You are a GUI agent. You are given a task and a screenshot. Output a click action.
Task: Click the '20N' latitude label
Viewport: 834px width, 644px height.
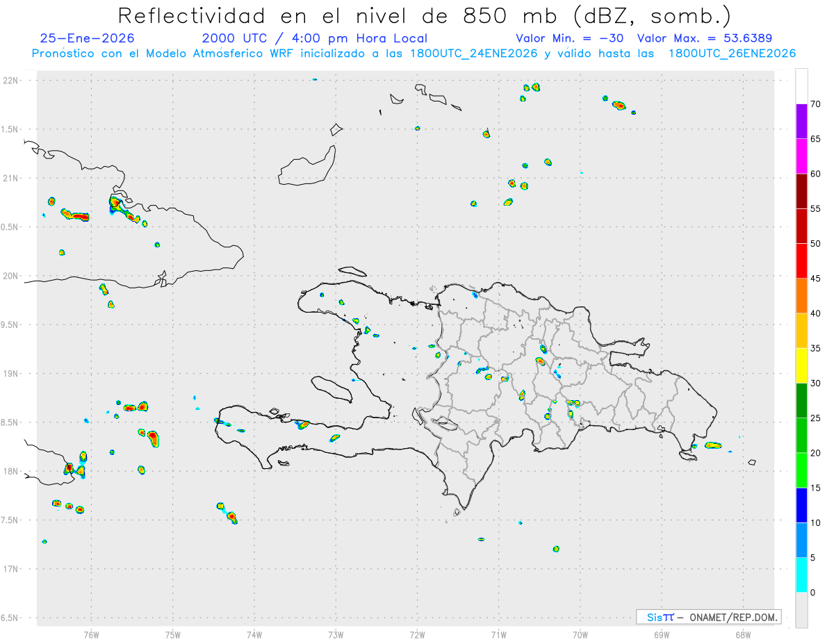[11, 276]
